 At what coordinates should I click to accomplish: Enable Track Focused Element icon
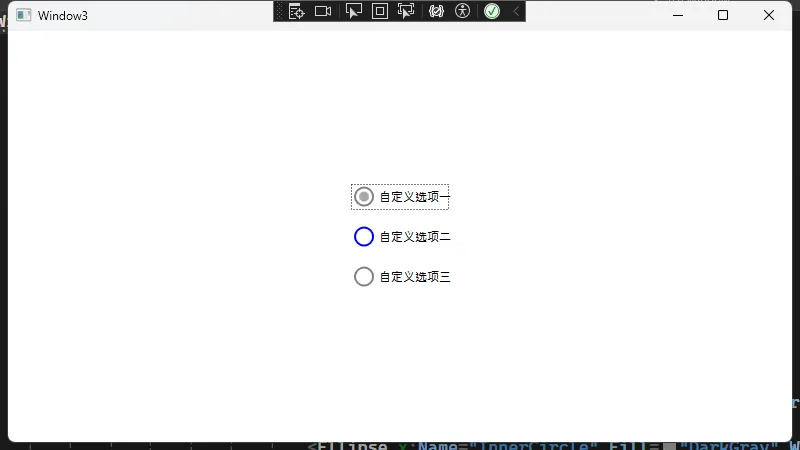(406, 11)
